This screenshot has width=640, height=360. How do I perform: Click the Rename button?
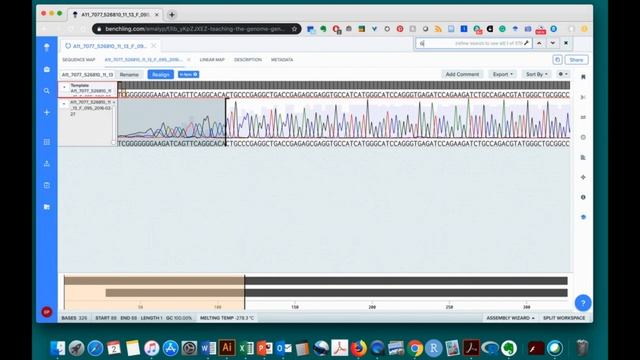(x=129, y=75)
